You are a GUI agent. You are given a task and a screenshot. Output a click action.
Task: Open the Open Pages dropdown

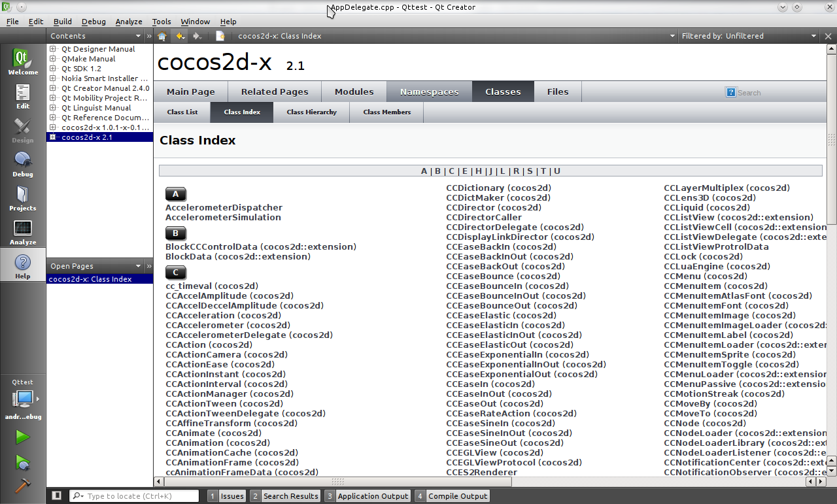coord(138,266)
